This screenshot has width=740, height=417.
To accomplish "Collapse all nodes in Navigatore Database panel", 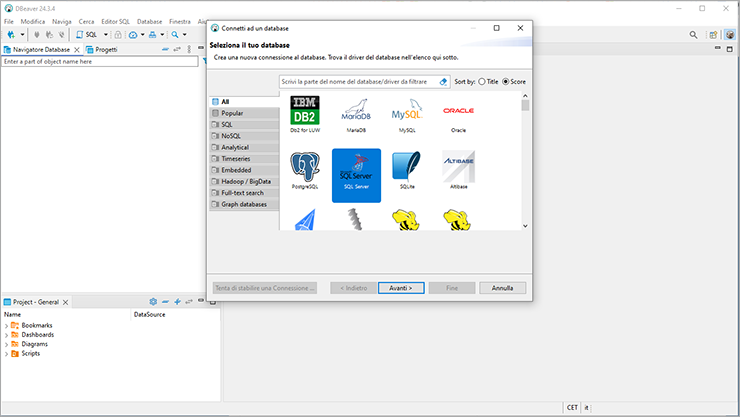I will tap(165, 49).
